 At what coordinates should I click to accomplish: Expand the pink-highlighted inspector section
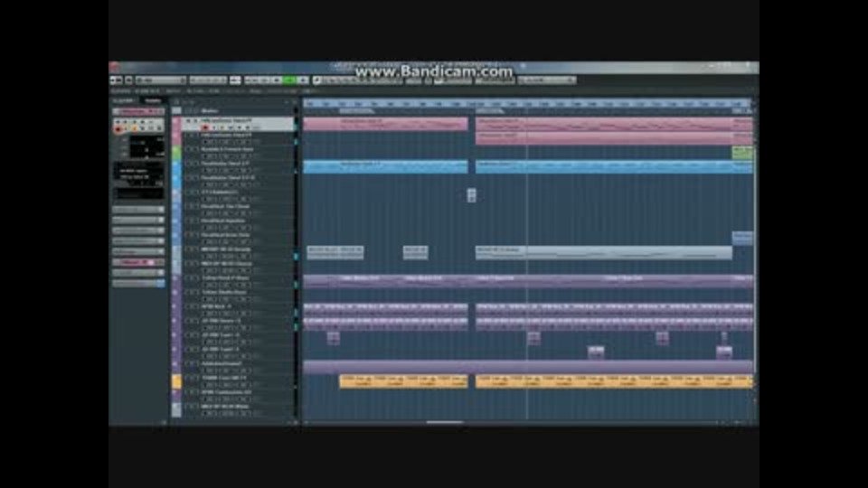coord(138,262)
